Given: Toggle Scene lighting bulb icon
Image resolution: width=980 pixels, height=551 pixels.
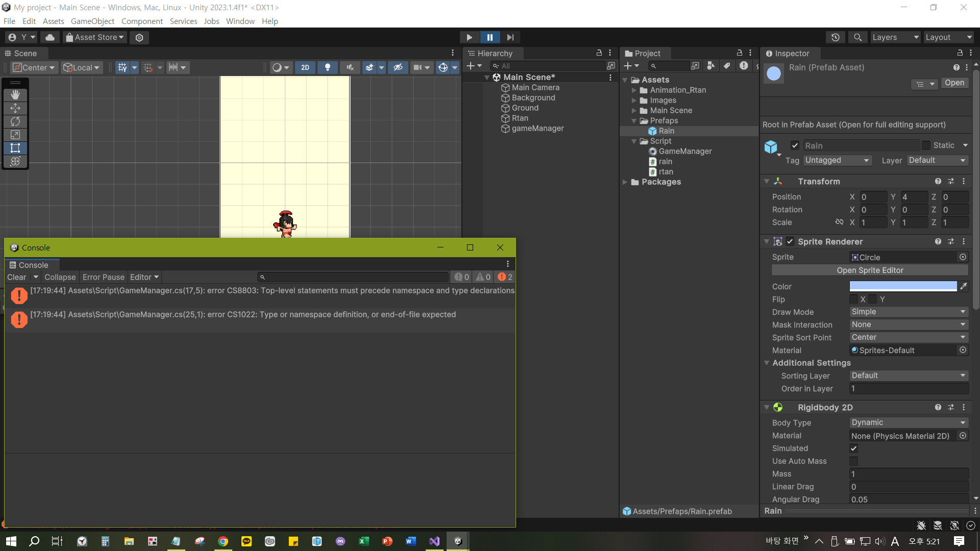Looking at the screenshot, I should pos(328,67).
